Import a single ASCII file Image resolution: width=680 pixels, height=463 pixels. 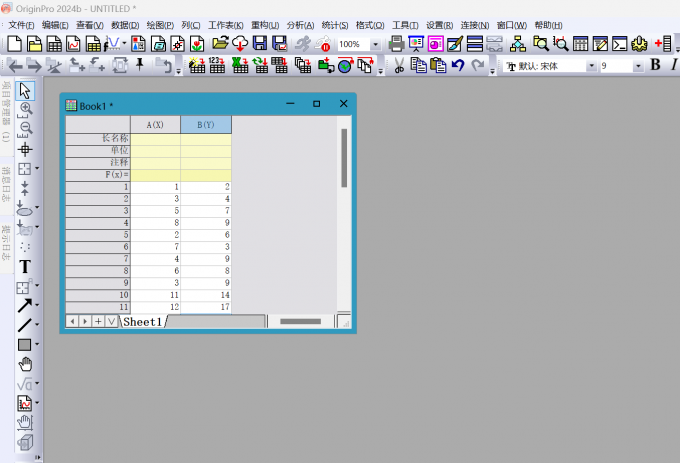pyautogui.click(x=217, y=65)
